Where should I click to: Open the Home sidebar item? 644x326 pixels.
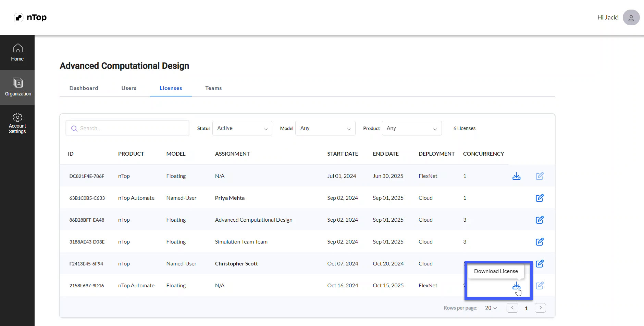(x=17, y=52)
